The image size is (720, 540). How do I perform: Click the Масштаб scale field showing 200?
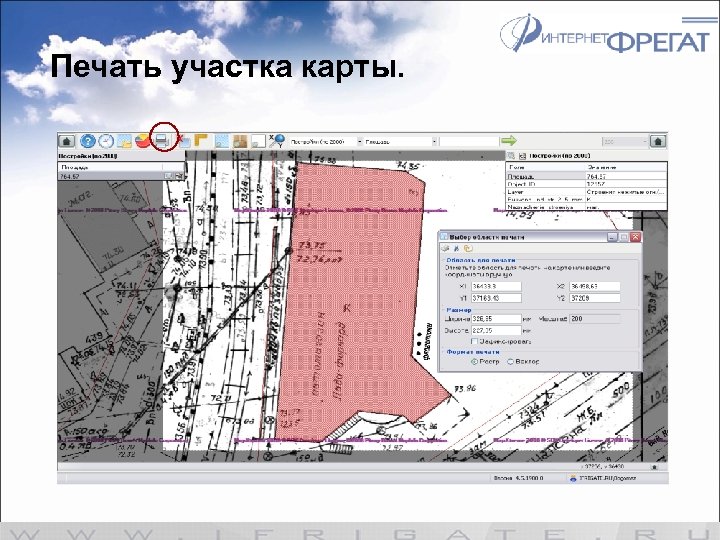pos(595,319)
